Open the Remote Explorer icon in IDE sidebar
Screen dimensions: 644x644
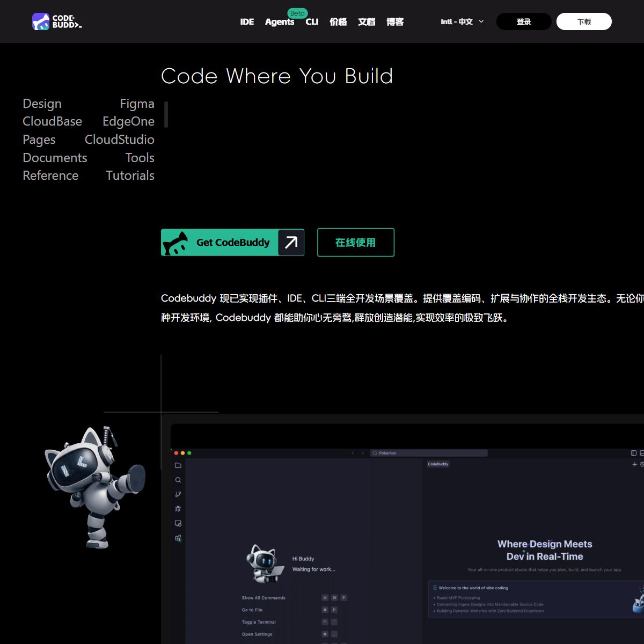(x=178, y=523)
